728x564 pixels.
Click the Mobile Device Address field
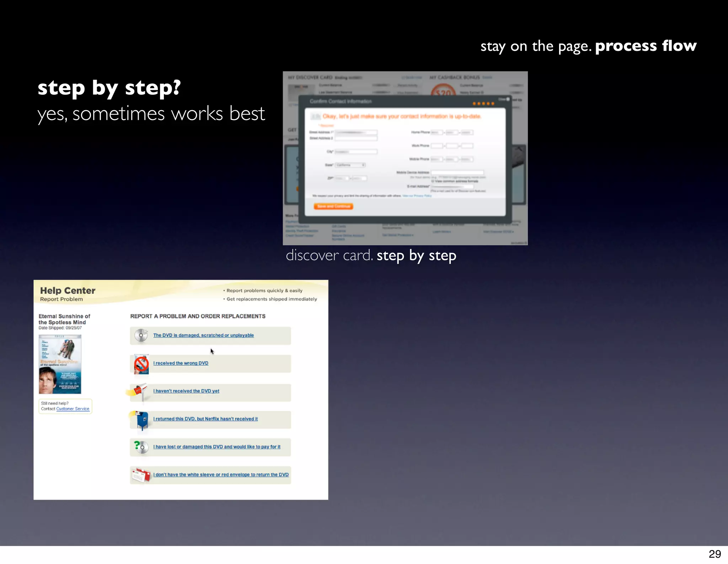(457, 172)
